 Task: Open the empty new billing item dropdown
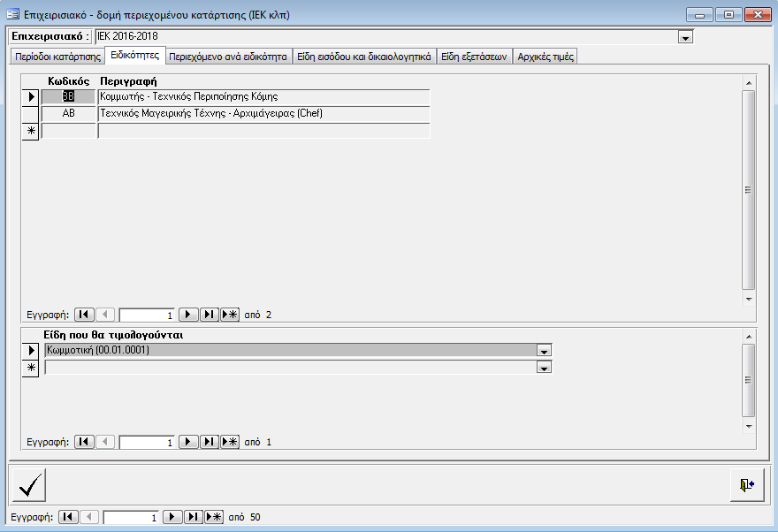coord(545,368)
